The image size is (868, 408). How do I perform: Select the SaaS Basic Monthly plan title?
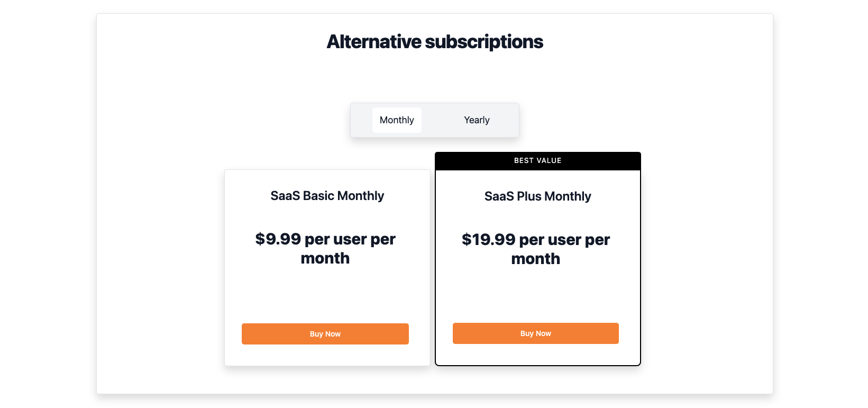pos(327,196)
